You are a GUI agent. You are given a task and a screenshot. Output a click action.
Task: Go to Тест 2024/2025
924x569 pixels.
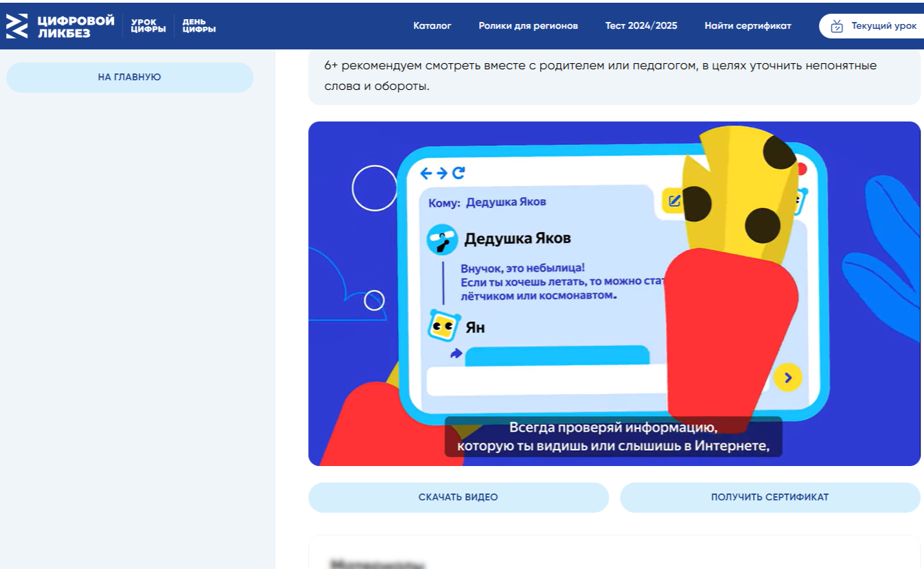coord(640,26)
